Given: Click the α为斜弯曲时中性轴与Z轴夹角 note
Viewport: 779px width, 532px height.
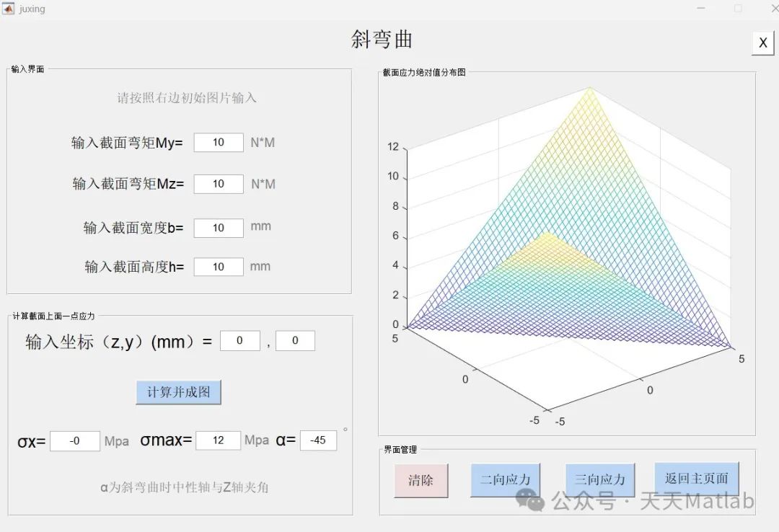Looking at the screenshot, I should pyautogui.click(x=185, y=487).
